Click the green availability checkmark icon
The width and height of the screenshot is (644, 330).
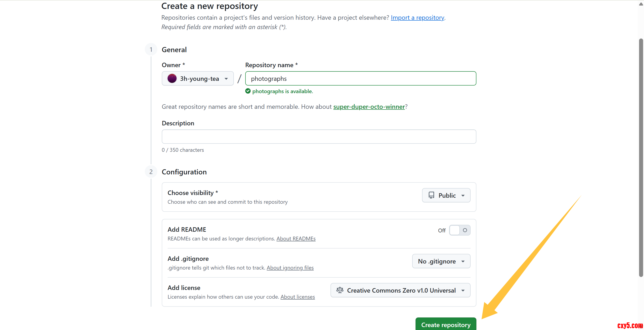(248, 91)
